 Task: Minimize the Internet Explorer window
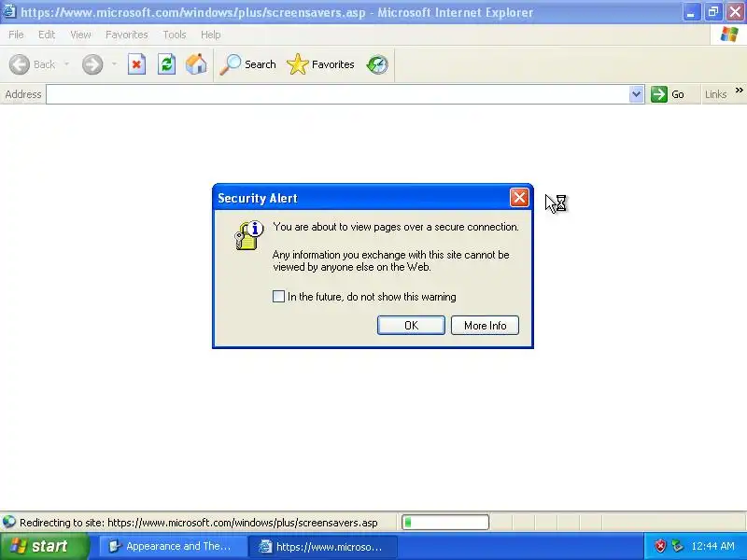coord(691,11)
